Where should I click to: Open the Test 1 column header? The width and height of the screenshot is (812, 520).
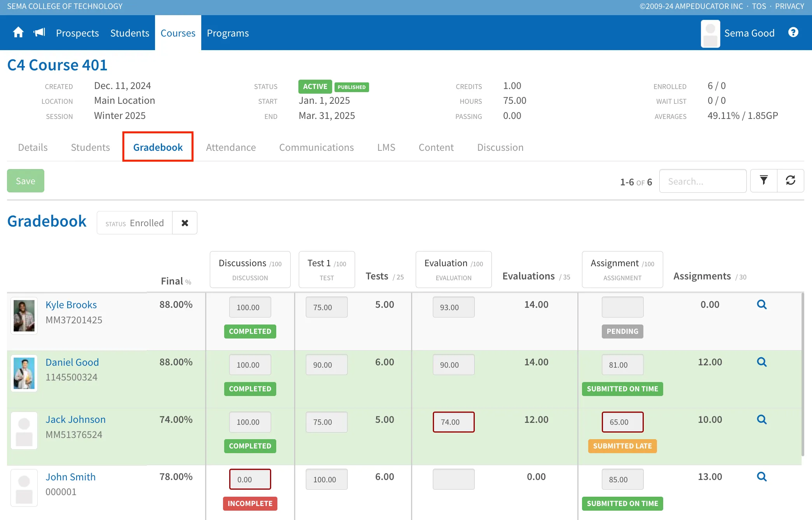click(327, 269)
